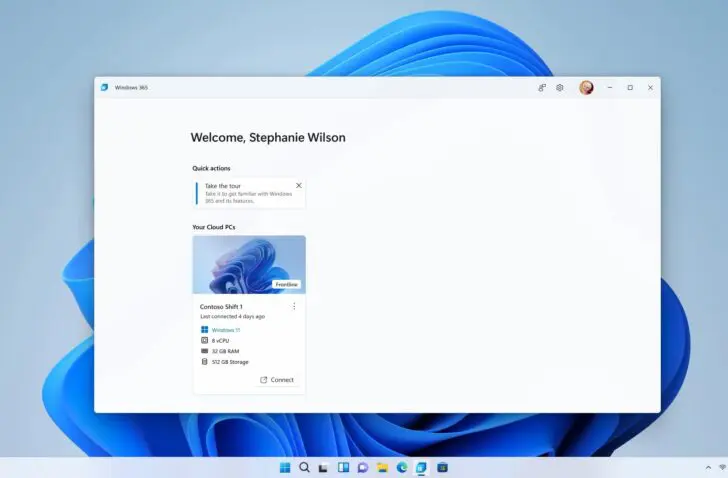Open Task View in the taskbar
Screen dimensions: 728x478
pos(323,468)
